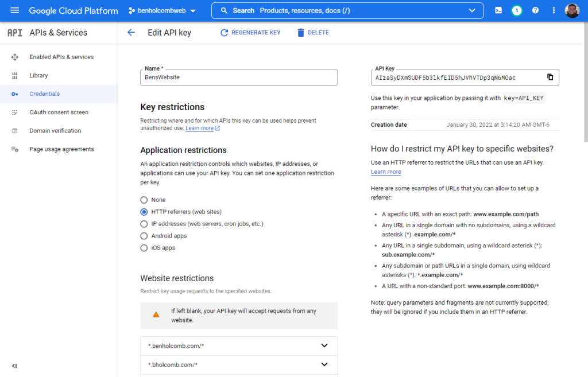588x377 pixels.
Task: Go to OAuth consent screen
Action: tap(59, 112)
